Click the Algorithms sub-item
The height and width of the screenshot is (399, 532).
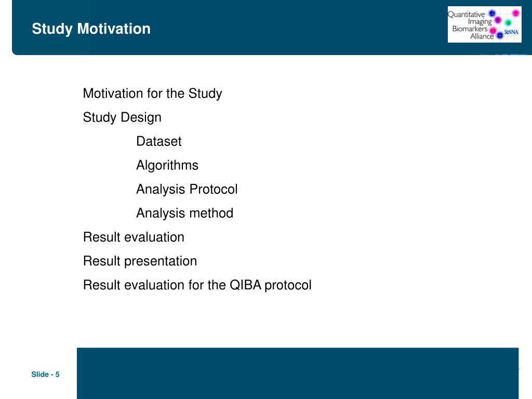pyautogui.click(x=167, y=165)
